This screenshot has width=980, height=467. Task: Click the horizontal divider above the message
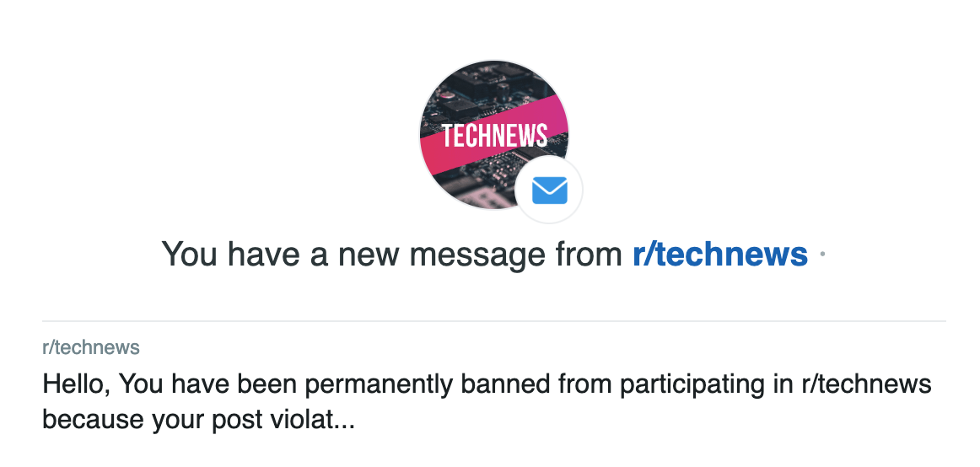(494, 321)
